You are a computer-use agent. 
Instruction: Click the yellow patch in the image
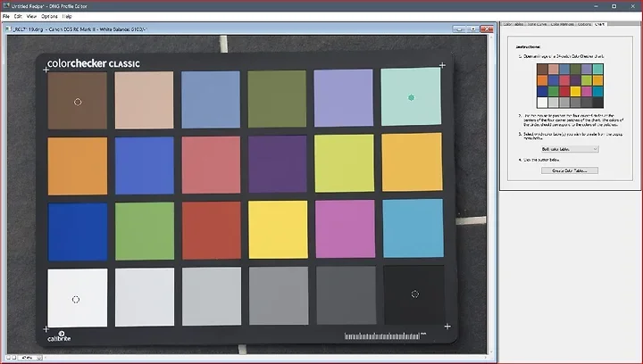pos(278,229)
